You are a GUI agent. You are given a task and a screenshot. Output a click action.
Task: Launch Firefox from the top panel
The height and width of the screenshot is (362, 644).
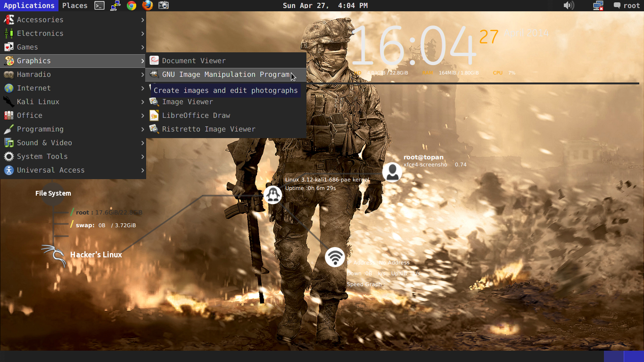click(148, 6)
